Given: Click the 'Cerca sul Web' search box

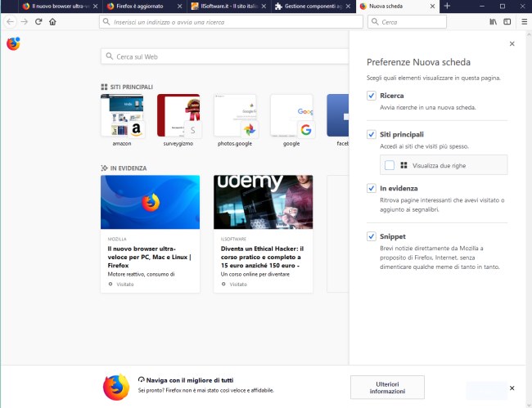Looking at the screenshot, I should (224, 56).
